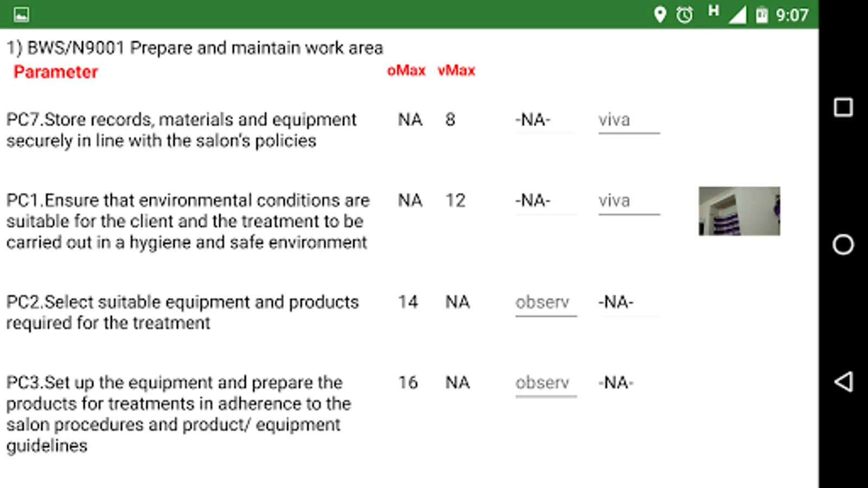Tap the vMax value 12 for PC1
868x488 pixels.
[x=456, y=201]
